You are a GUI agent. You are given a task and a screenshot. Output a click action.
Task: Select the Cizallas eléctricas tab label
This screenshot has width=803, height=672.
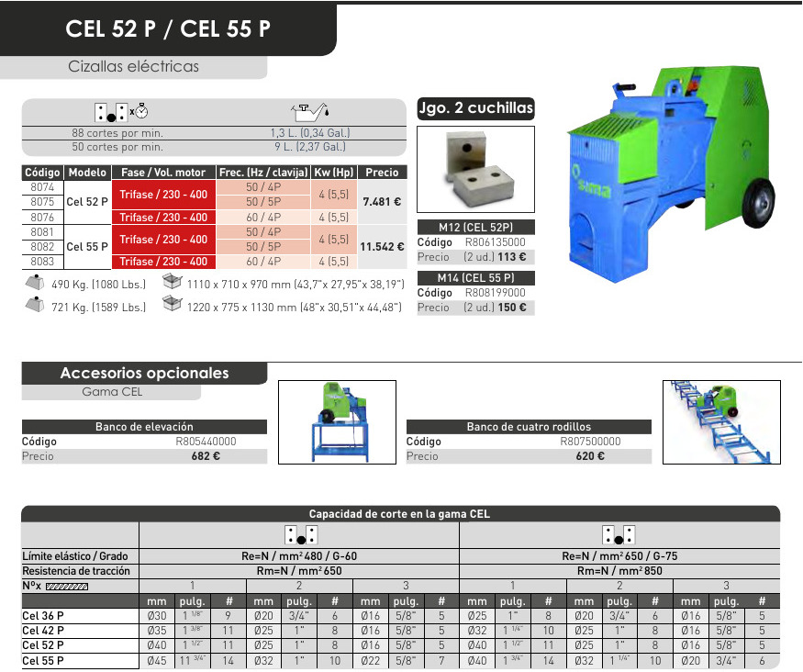(x=133, y=67)
